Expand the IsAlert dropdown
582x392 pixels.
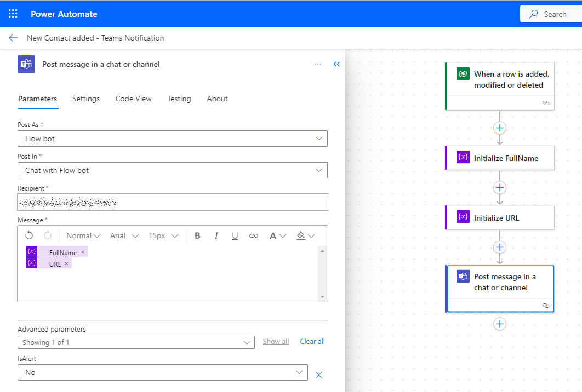coord(163,372)
